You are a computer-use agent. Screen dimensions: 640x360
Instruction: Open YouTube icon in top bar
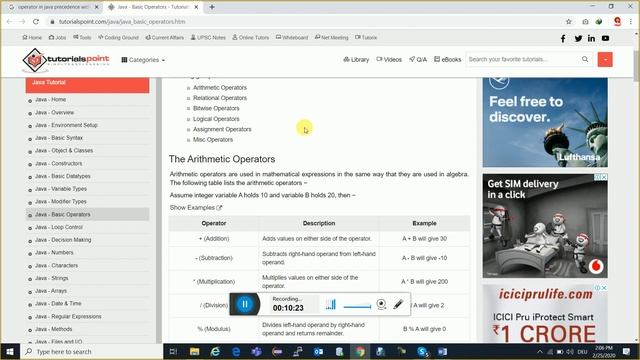click(x=605, y=38)
